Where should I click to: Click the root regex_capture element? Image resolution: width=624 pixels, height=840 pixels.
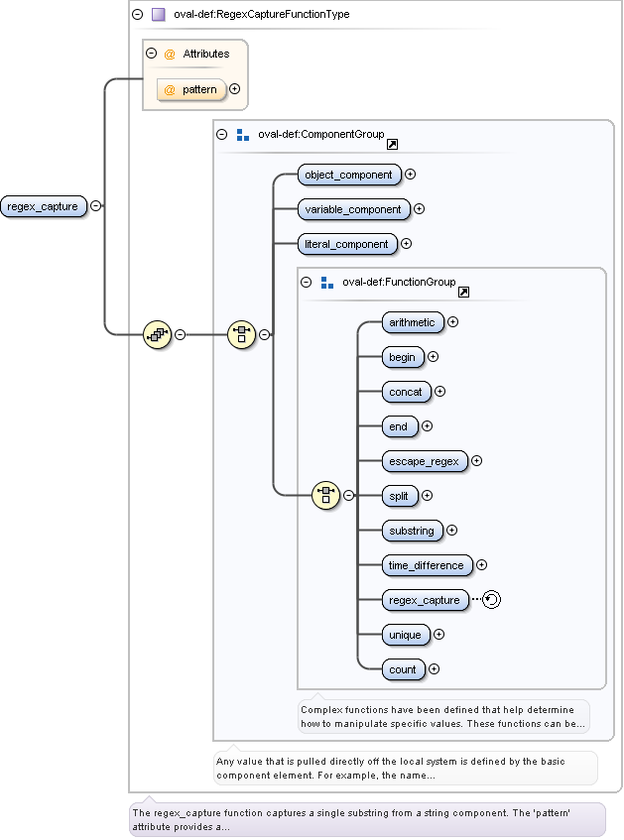(x=43, y=206)
